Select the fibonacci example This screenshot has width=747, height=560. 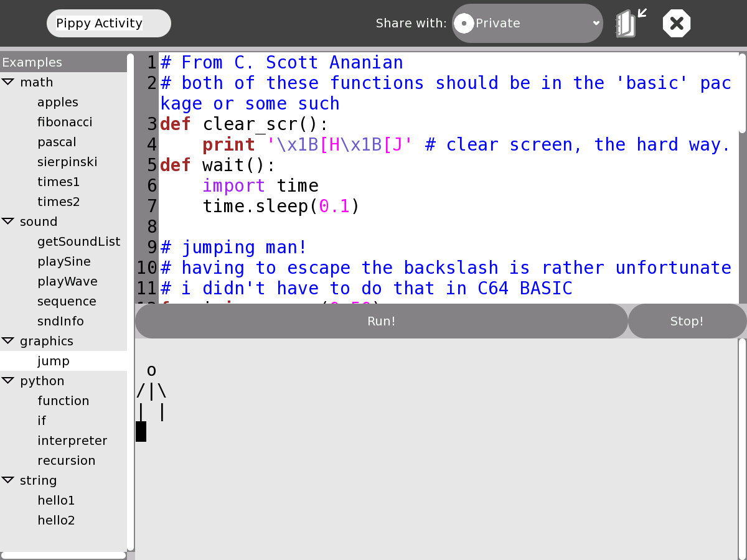pos(65,122)
